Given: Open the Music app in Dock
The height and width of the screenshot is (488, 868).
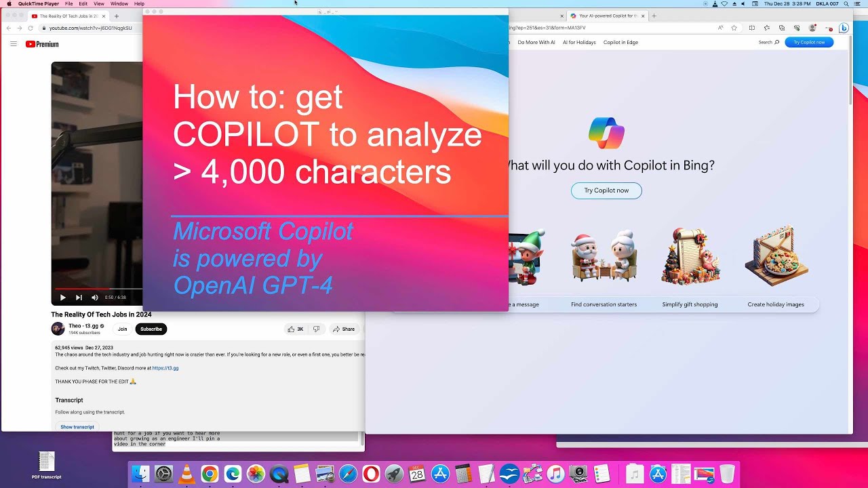Looking at the screenshot, I should [555, 474].
